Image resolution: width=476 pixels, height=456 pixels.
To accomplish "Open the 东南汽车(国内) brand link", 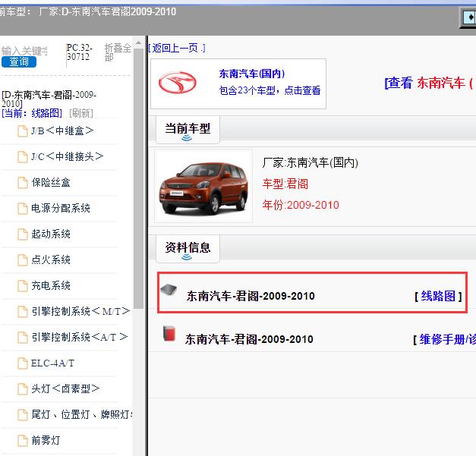I will (251, 74).
